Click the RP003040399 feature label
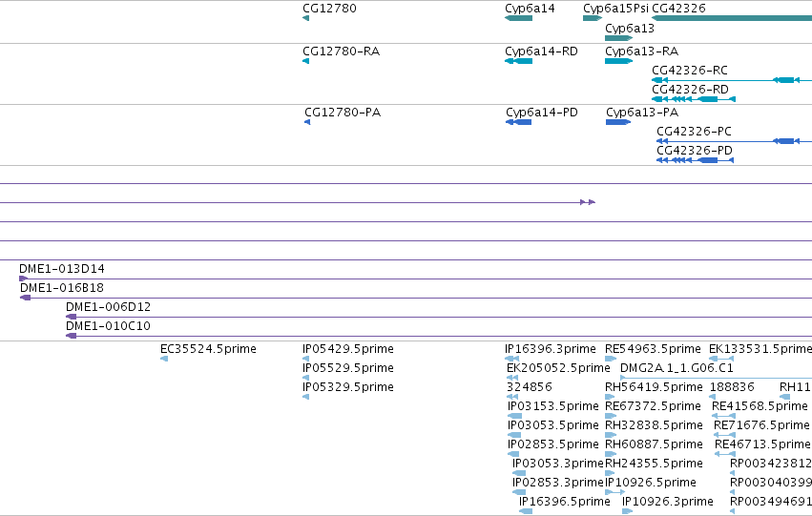Image resolution: width=812 pixels, height=516 pixels. pos(771,483)
